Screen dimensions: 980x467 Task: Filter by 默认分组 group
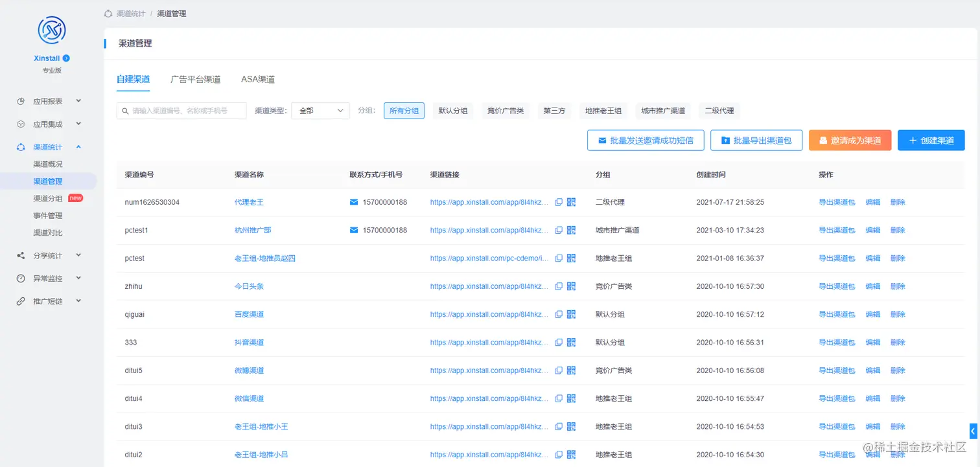[x=453, y=111]
